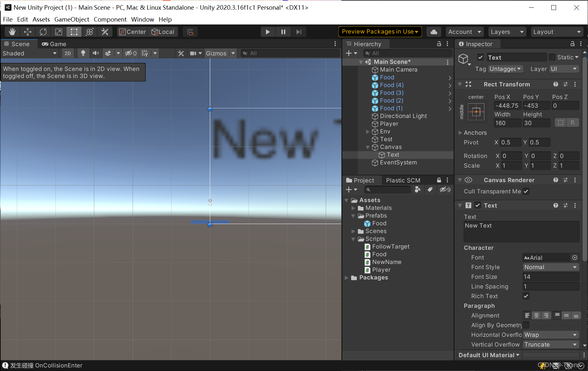
Task: Toggle Center pivot mode button
Action: coord(132,32)
